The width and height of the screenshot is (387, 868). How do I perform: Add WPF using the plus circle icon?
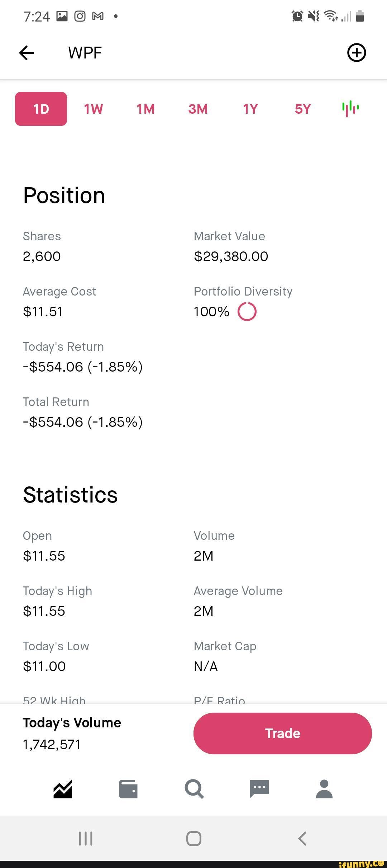[x=357, y=53]
